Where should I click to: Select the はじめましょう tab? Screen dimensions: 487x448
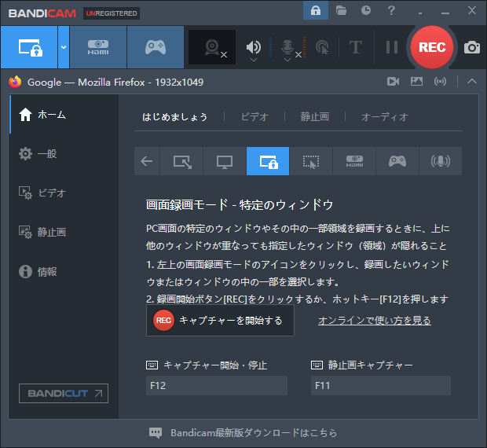click(x=175, y=117)
